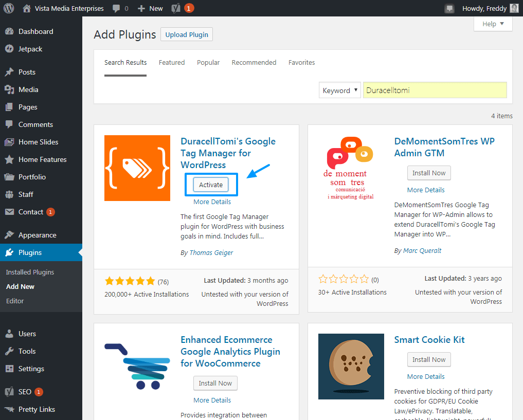Switch to the Featured tab
The height and width of the screenshot is (420, 523).
pos(172,63)
